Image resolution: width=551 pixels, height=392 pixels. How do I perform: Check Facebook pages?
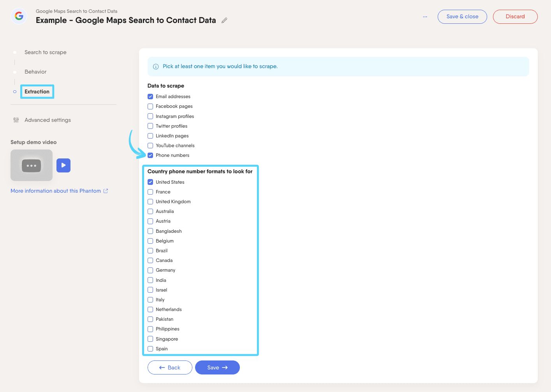coord(150,106)
